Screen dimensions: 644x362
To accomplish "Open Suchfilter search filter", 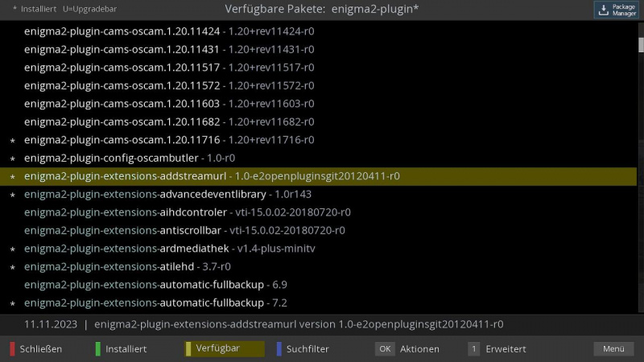I will coord(308,349).
